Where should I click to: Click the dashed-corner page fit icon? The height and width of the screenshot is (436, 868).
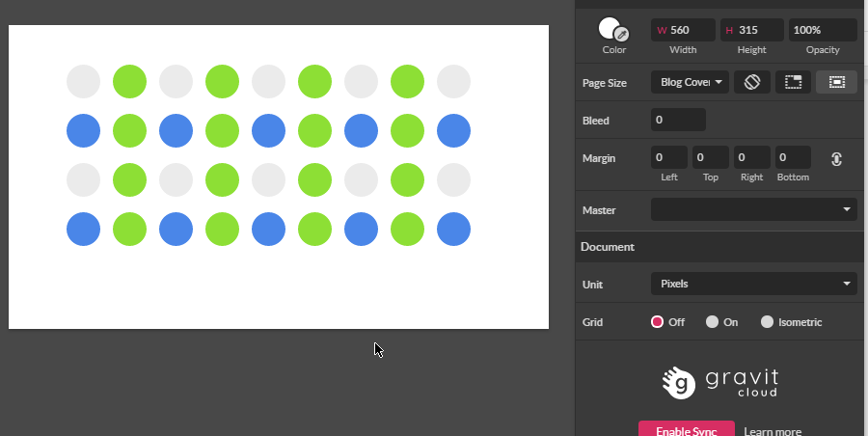point(794,82)
